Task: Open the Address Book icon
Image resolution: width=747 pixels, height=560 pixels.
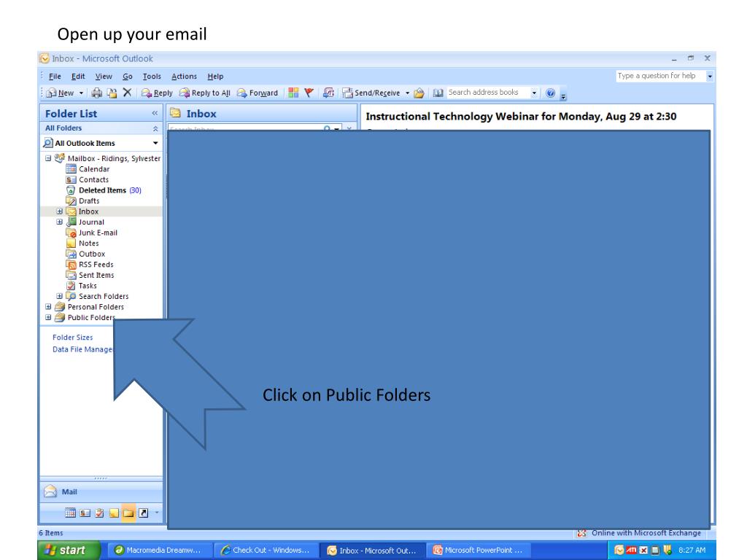Action: [438, 93]
